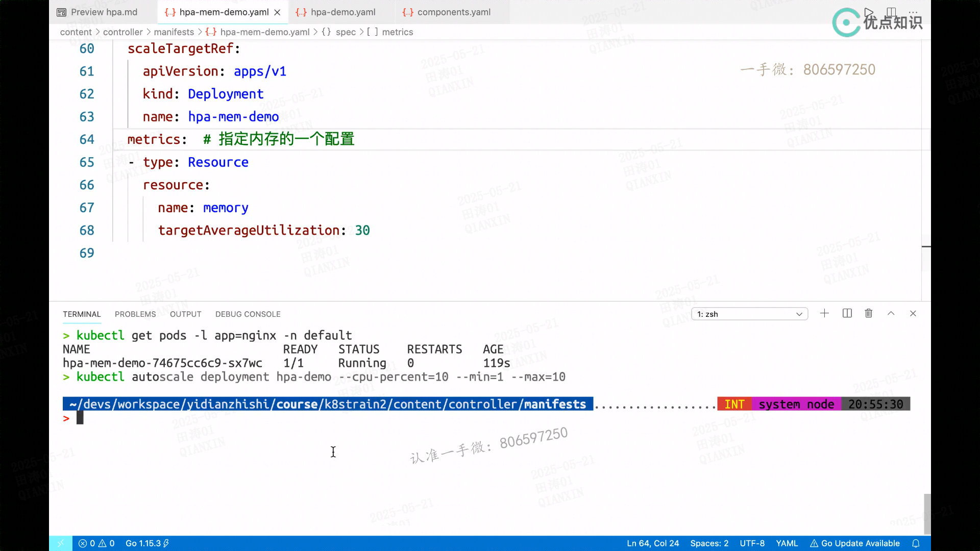The width and height of the screenshot is (980, 551).
Task: Click Spaces: 2 indentation setting
Action: click(x=709, y=543)
